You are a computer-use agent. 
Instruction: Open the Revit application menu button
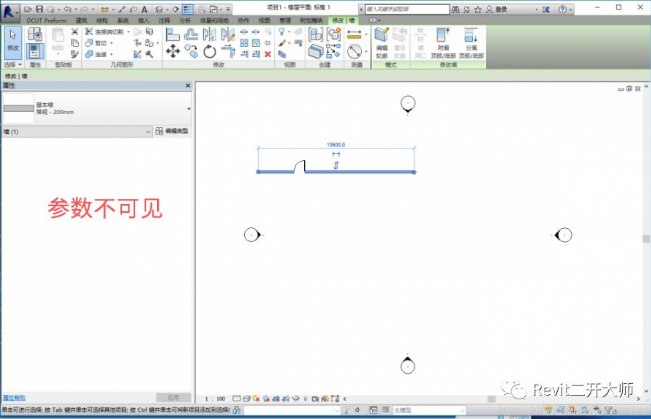[9, 11]
